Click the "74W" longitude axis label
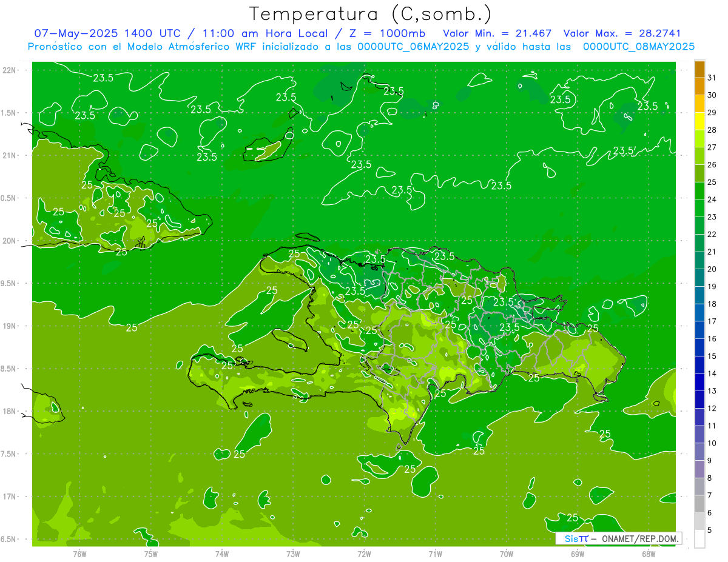 (x=221, y=554)
